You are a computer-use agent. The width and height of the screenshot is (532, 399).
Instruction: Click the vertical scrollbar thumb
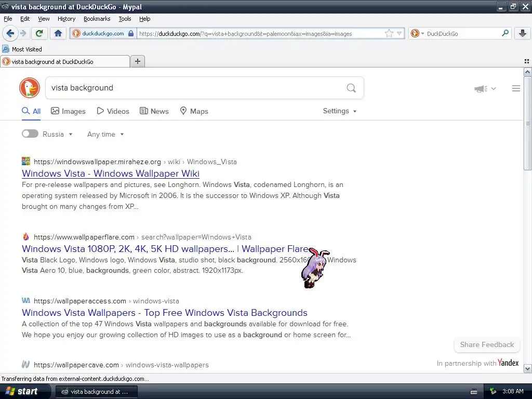(x=527, y=124)
